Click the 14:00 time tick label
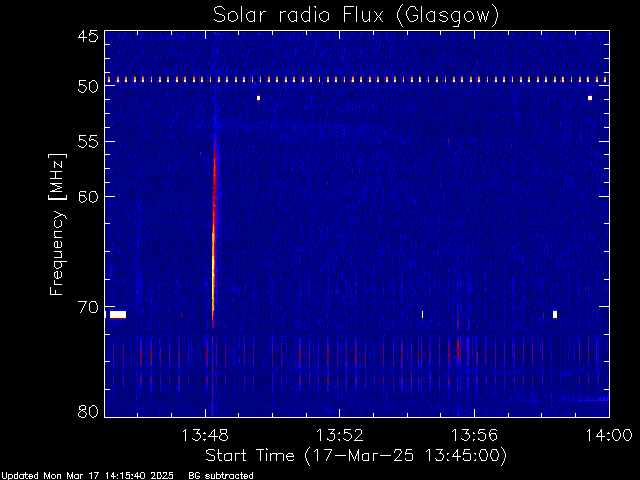 pyautogui.click(x=609, y=435)
